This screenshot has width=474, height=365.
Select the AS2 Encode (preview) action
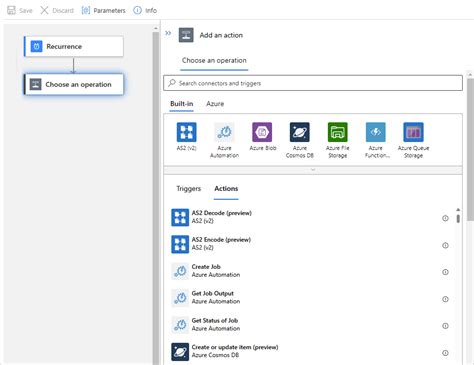pos(309,244)
